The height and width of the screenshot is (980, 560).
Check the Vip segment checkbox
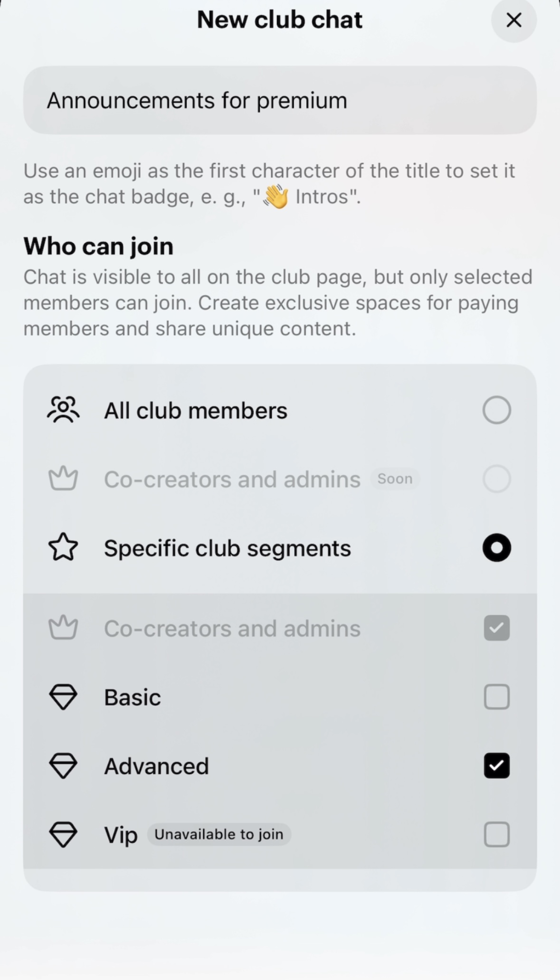pyautogui.click(x=497, y=834)
